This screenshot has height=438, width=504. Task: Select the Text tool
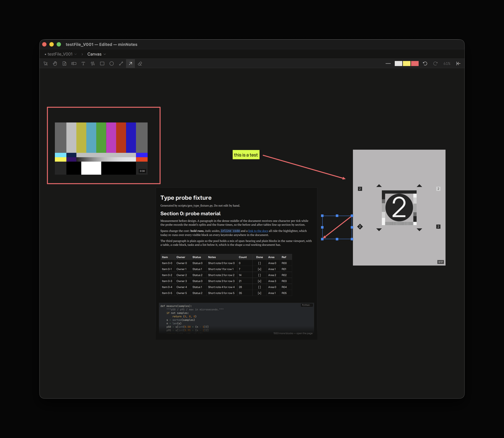coord(83,64)
